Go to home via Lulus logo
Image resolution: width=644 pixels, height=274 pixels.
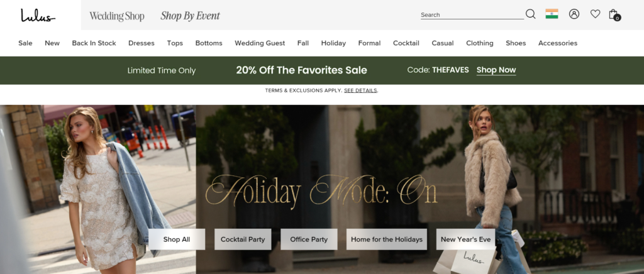pos(38,15)
